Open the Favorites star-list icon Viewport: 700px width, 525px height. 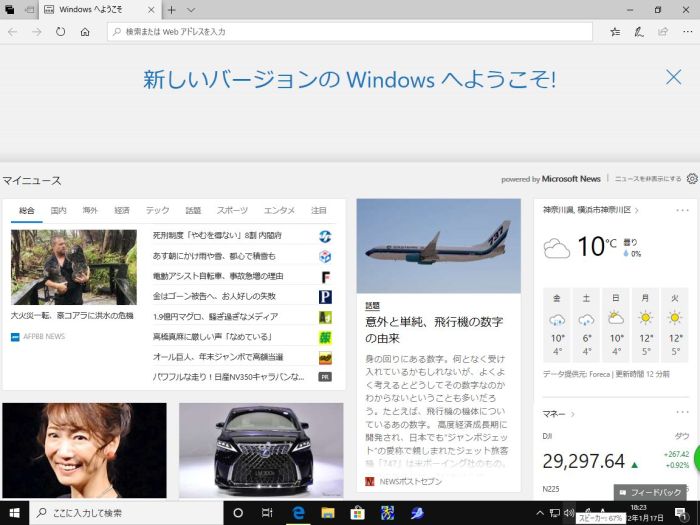click(x=615, y=32)
